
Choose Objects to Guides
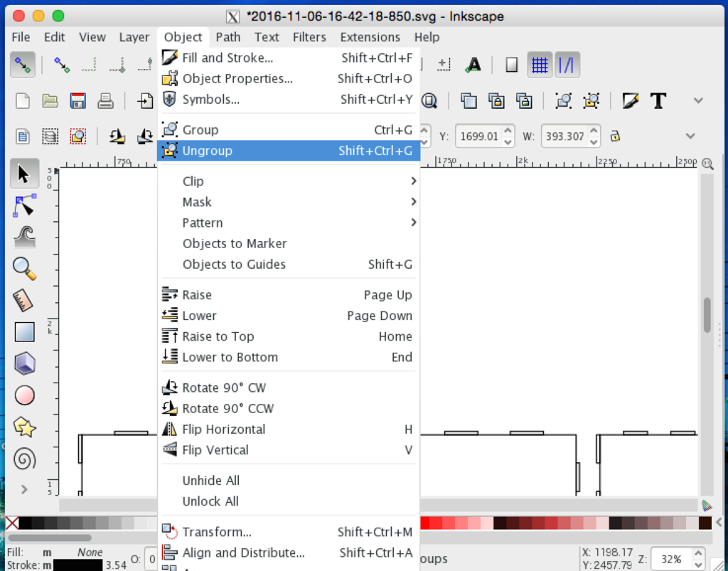tap(289, 264)
